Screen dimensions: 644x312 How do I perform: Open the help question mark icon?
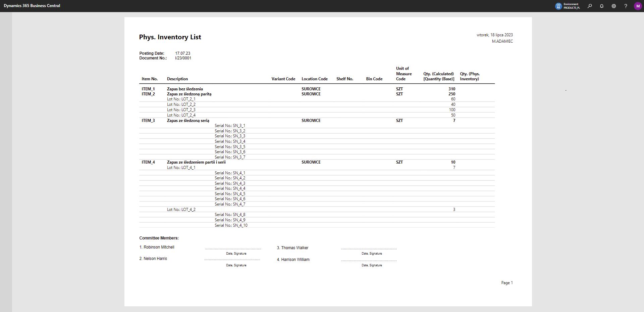click(626, 6)
